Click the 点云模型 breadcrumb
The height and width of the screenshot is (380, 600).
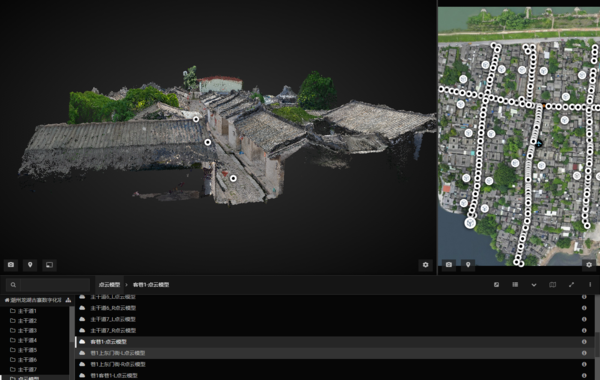109,285
